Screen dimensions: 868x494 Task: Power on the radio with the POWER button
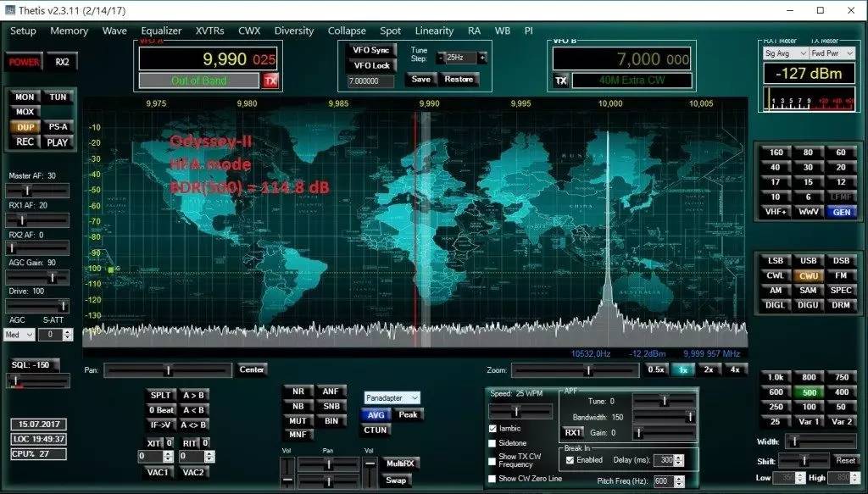25,61
